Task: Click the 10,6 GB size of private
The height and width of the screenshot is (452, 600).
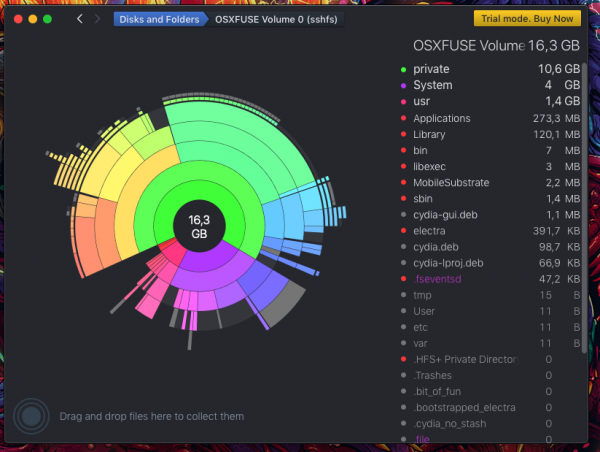Action: click(x=559, y=69)
